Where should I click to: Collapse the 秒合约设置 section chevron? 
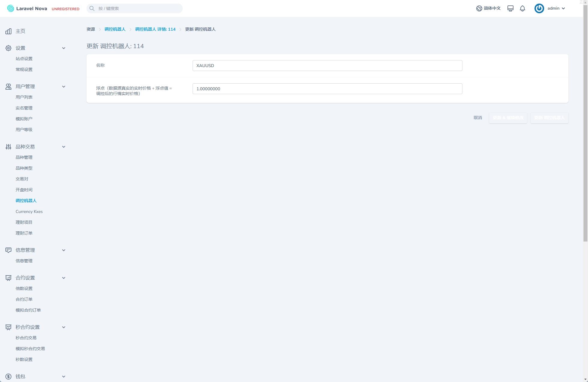64,327
